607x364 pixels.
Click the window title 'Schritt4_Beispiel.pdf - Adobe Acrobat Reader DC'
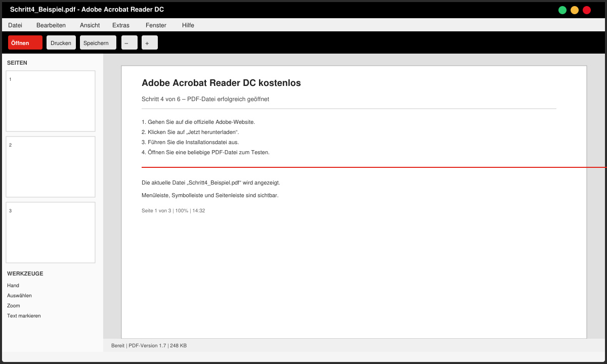(x=87, y=10)
